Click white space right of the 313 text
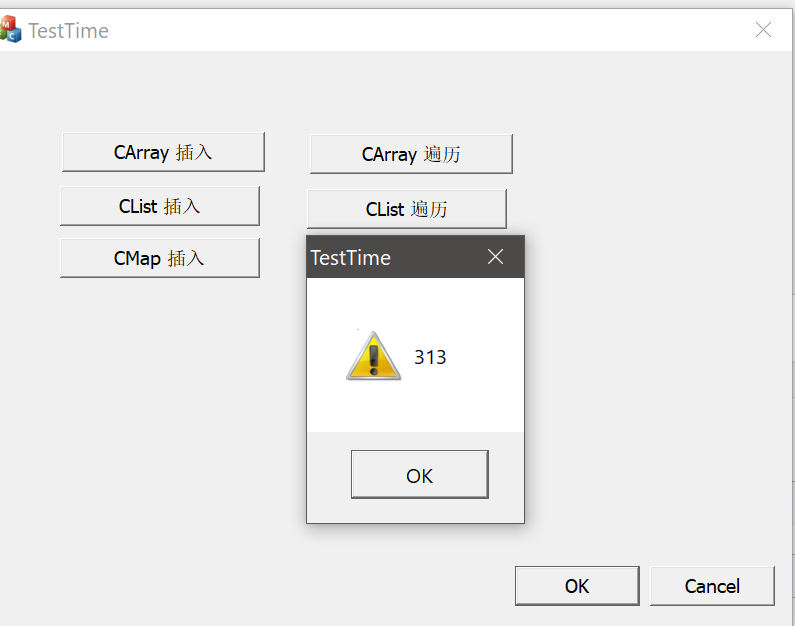This screenshot has width=795, height=626. pyautogui.click(x=484, y=357)
